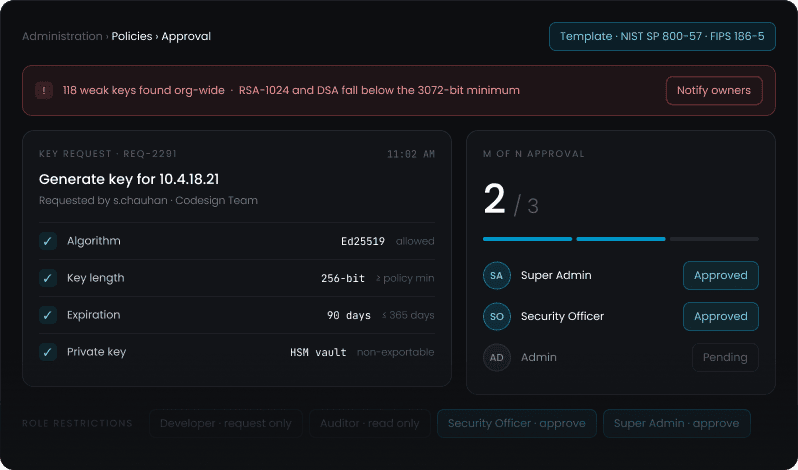Screen dimensions: 798x470
Task: Click the M OF N APPROVAL label
Action: click(534, 154)
